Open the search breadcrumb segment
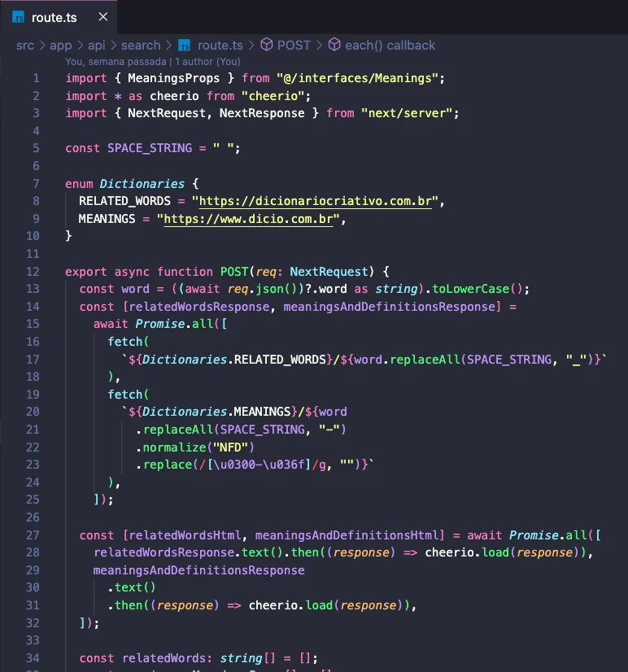The height and width of the screenshot is (672, 628). (x=141, y=45)
